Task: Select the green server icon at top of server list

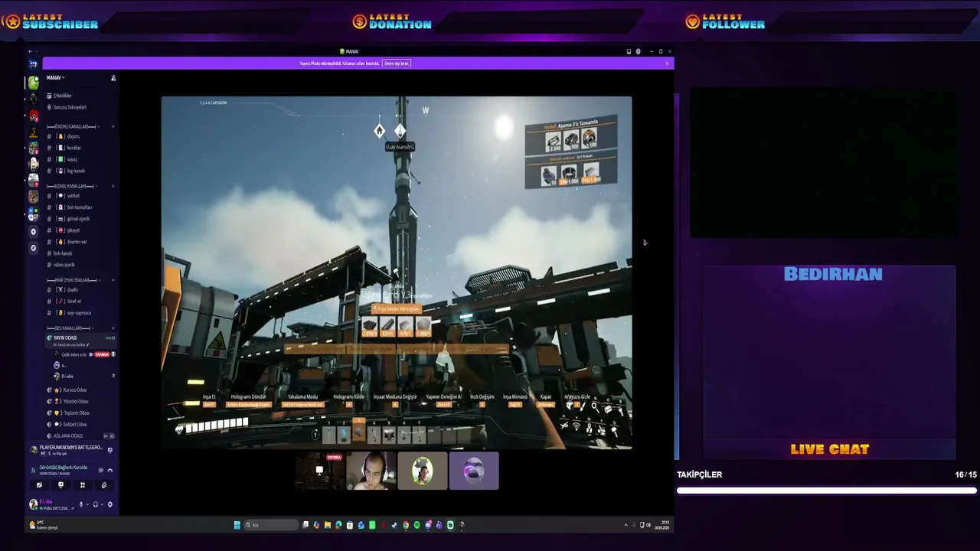Action: 33,83
